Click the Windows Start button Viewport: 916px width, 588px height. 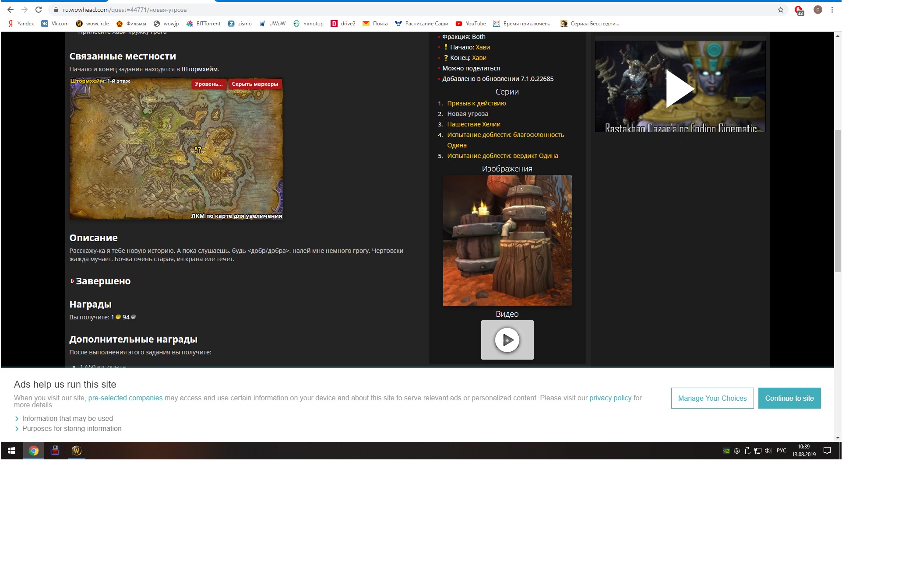click(11, 451)
